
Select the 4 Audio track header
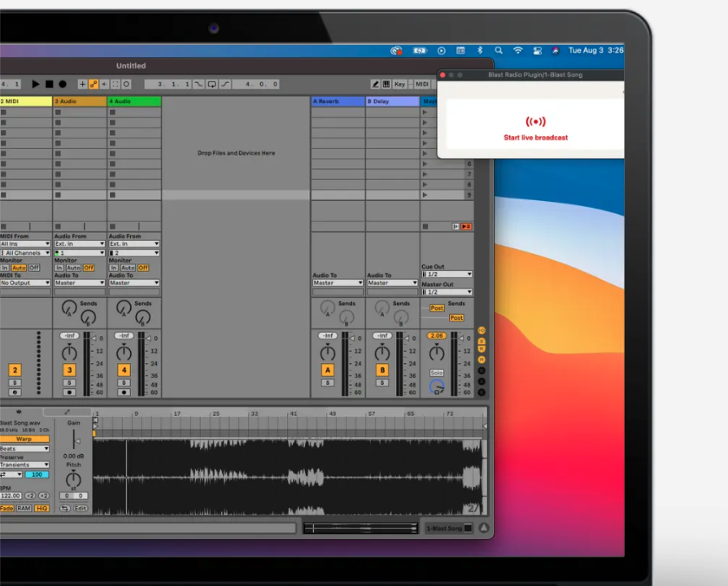(134, 102)
